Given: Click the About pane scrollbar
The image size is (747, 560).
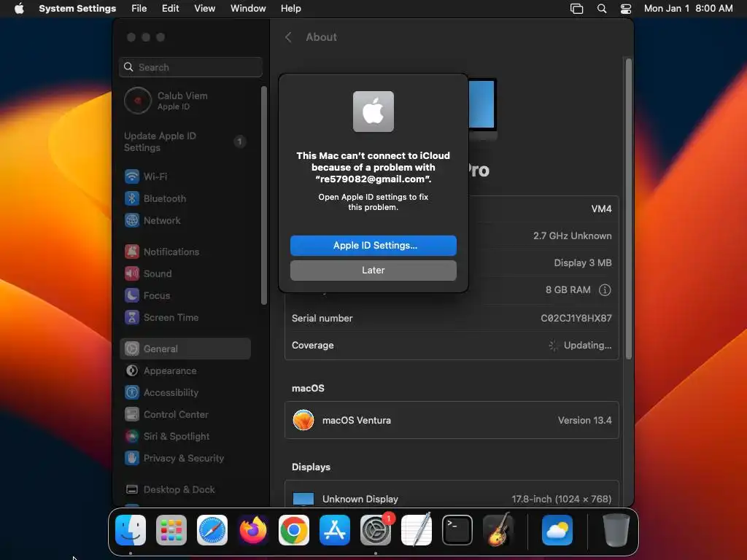Looking at the screenshot, I should point(628,209).
